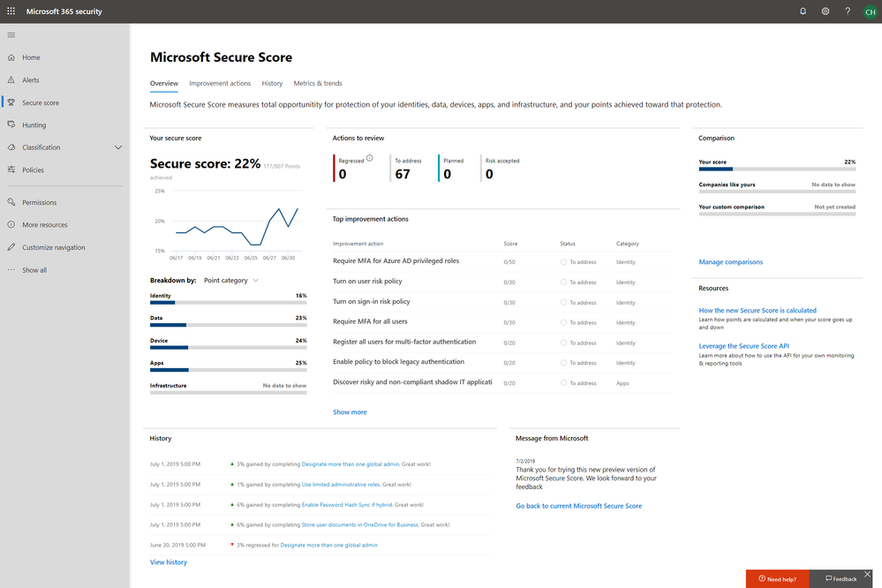This screenshot has width=882, height=588.
Task: Sort by the Score column header
Action: tap(510, 244)
